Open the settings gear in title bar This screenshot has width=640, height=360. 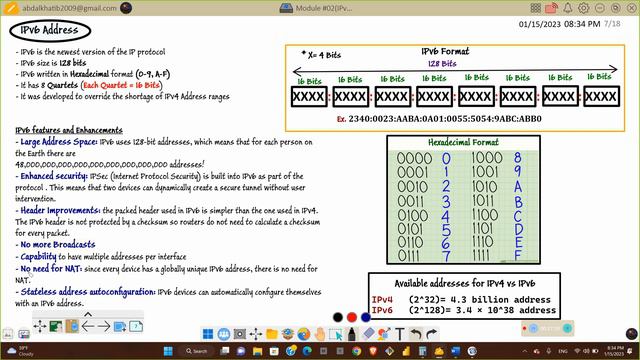point(584,8)
